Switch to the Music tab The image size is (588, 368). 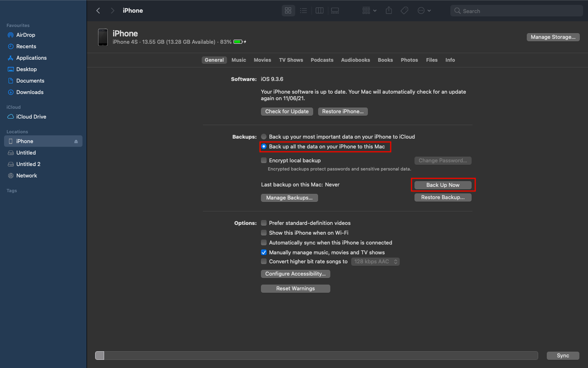pyautogui.click(x=239, y=60)
